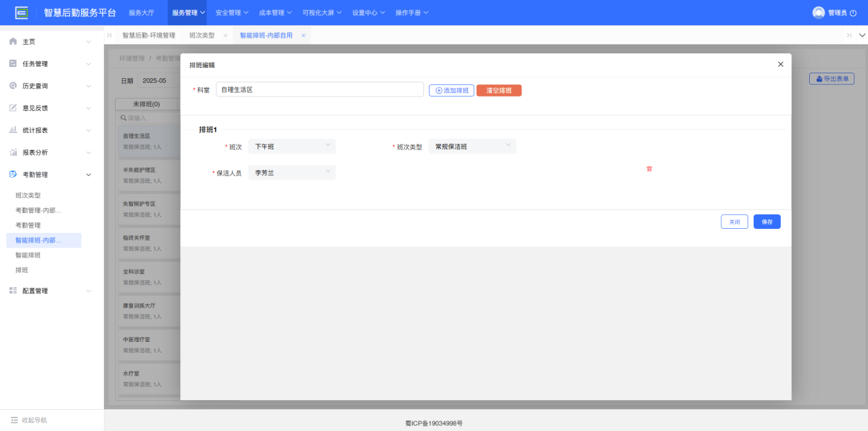Viewport: 868px width, 431px height.
Task: Open the 服务大厅 top menu
Action: tap(141, 13)
